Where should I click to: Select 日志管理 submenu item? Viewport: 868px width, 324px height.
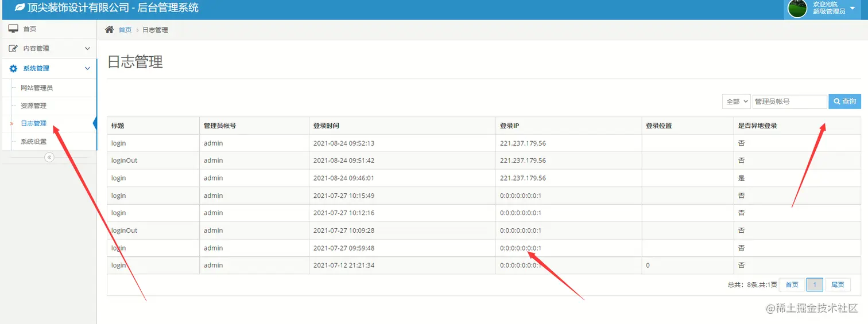(33, 123)
